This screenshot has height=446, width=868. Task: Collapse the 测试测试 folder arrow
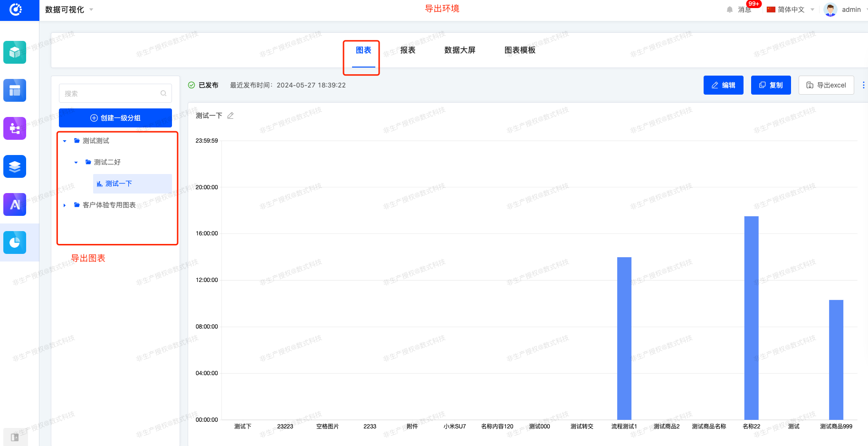tap(65, 141)
